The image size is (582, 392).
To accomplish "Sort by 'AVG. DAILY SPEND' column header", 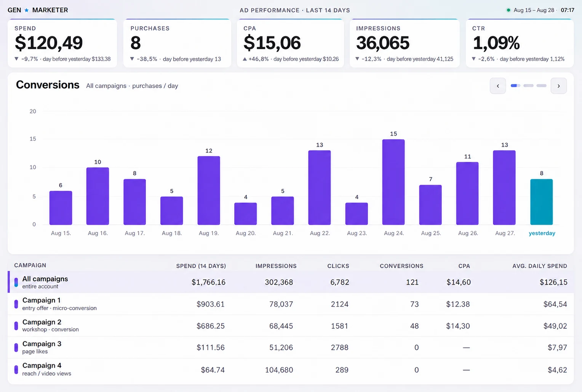I will pyautogui.click(x=540, y=266).
